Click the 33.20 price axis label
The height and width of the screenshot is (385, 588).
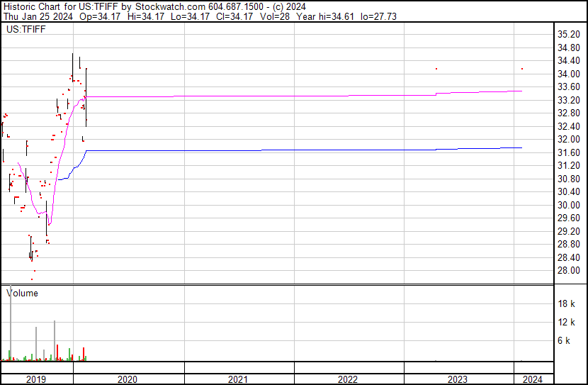[568, 100]
